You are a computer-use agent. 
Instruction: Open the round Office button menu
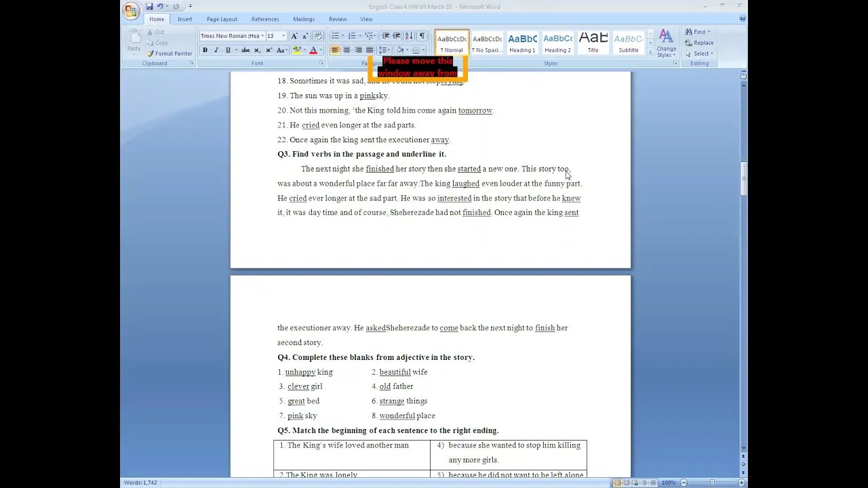131,11
